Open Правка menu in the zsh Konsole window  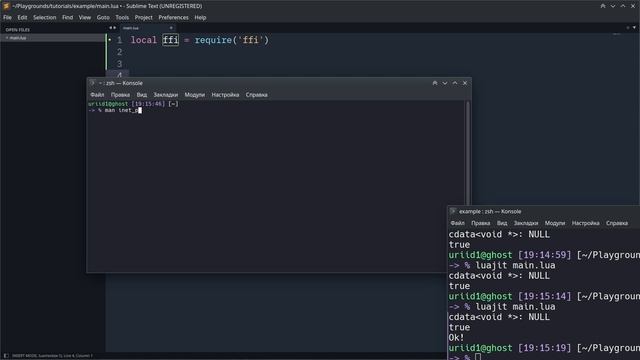coord(120,95)
